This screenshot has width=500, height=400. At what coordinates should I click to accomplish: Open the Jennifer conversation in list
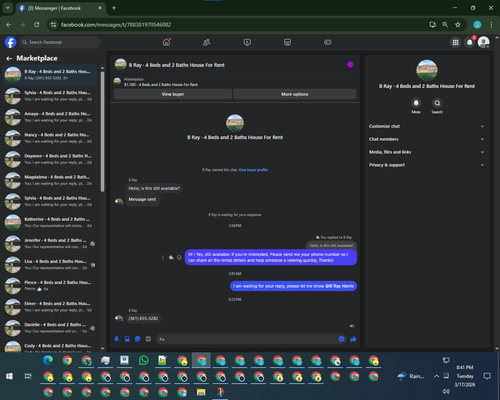[50, 243]
